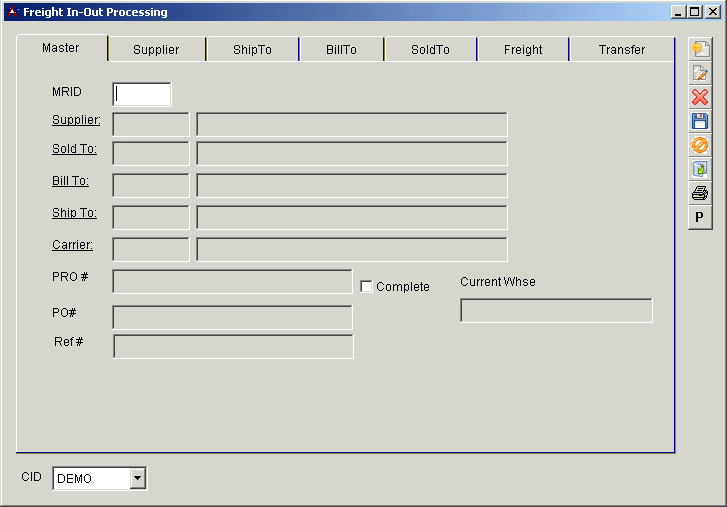Switch to the Supplier tab
The height and width of the screenshot is (507, 727).
pos(156,50)
